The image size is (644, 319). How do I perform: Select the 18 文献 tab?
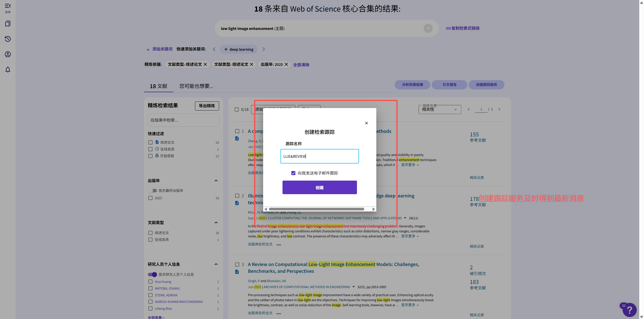(x=158, y=86)
